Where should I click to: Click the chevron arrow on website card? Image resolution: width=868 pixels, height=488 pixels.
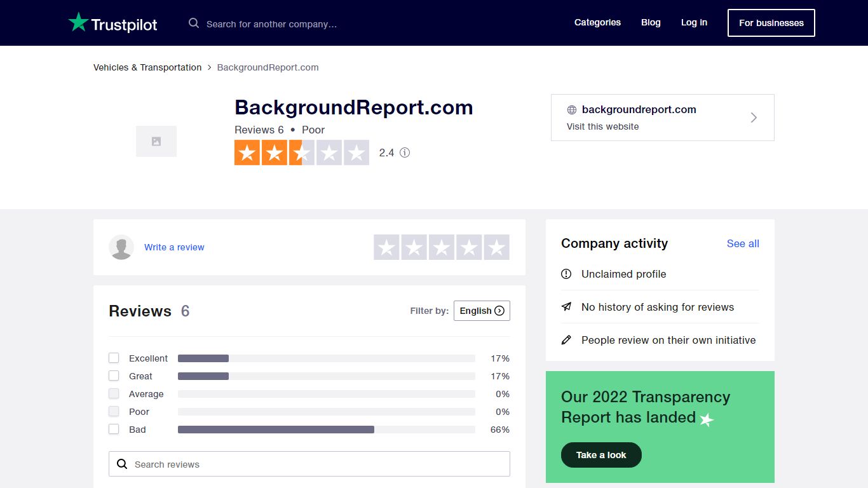pos(754,118)
